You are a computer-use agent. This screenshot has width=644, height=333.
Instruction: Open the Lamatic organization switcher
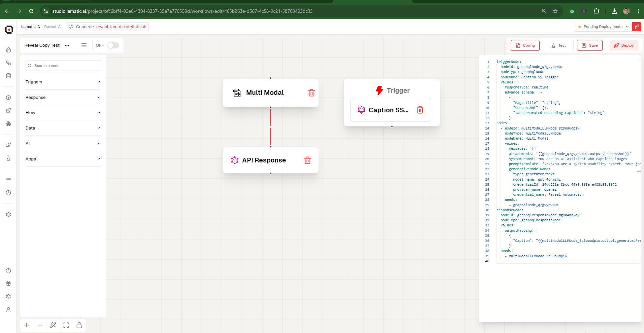click(31, 27)
